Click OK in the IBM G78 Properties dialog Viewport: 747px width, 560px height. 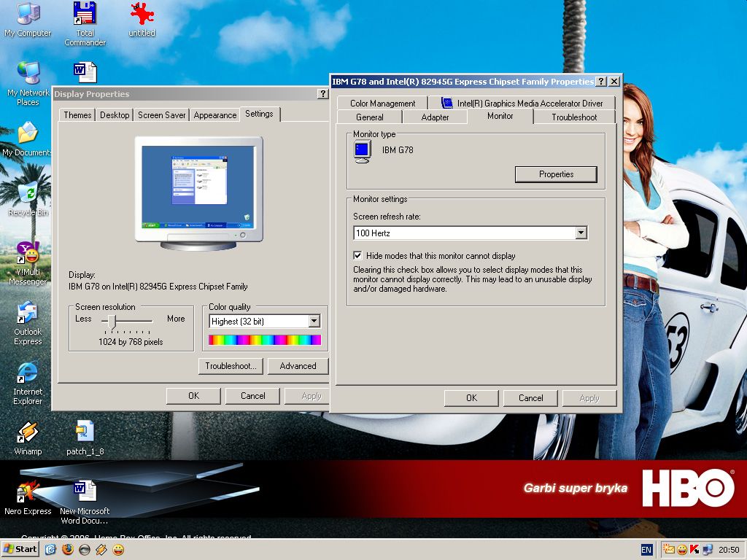pos(472,398)
